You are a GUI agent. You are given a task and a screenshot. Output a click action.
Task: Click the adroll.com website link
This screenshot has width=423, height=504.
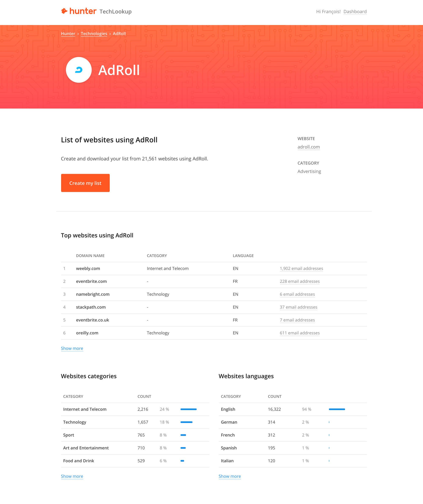(x=308, y=146)
